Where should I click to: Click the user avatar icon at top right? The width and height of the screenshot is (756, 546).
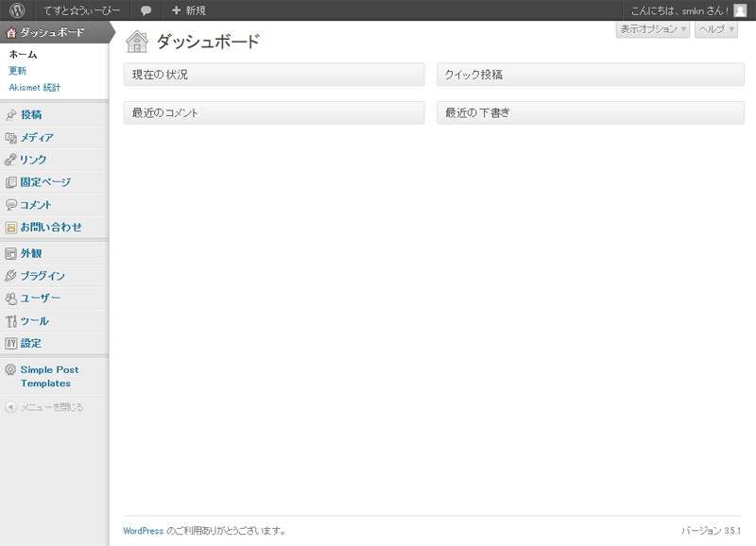tap(740, 10)
